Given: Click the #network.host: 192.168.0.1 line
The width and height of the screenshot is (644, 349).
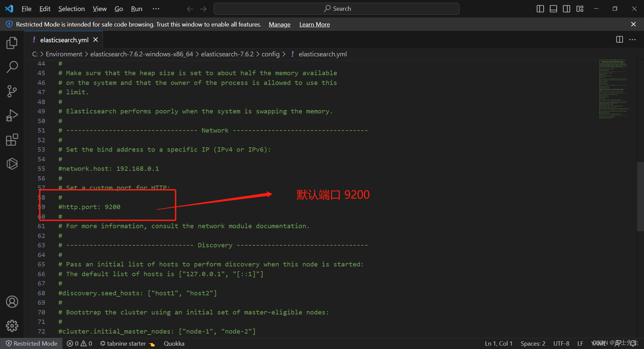Looking at the screenshot, I should [109, 168].
